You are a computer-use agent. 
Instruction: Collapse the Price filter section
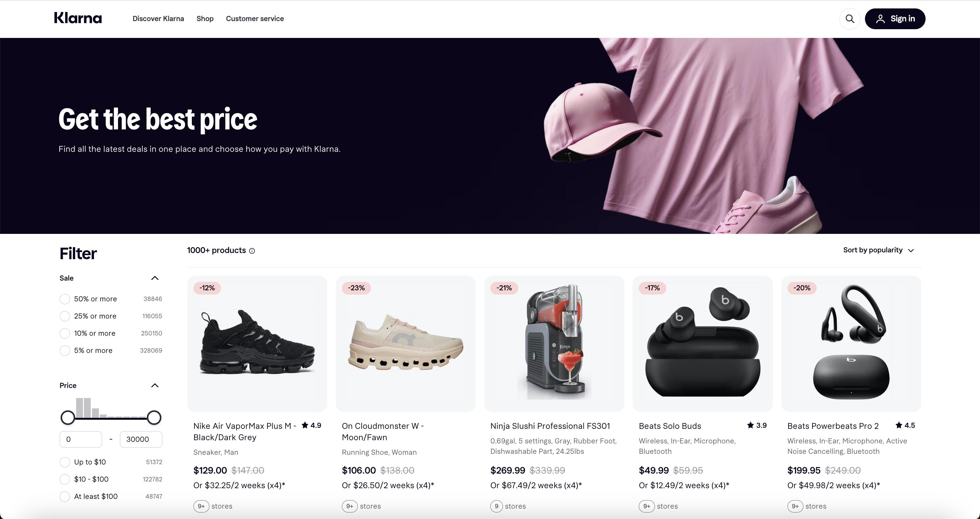coord(155,385)
